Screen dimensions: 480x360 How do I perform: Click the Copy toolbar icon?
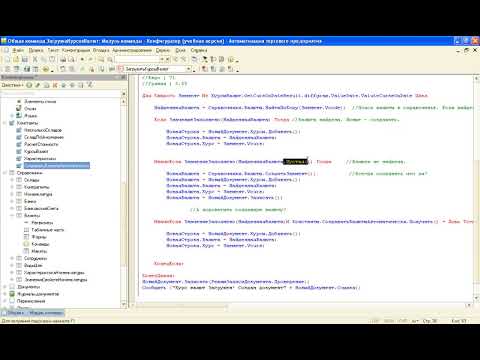tap(44, 59)
